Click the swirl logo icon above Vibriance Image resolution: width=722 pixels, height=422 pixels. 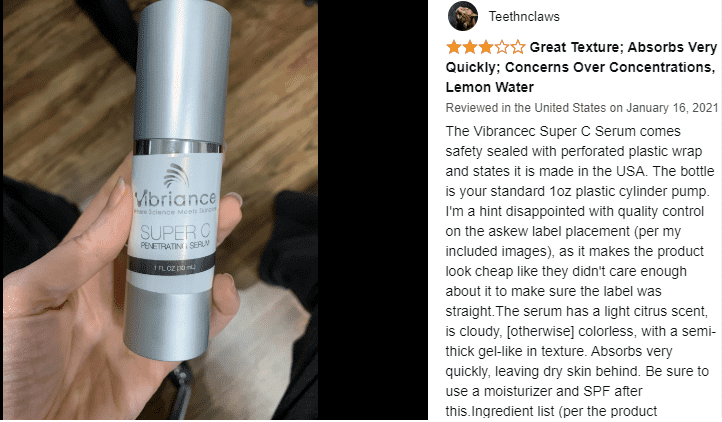coord(176,176)
